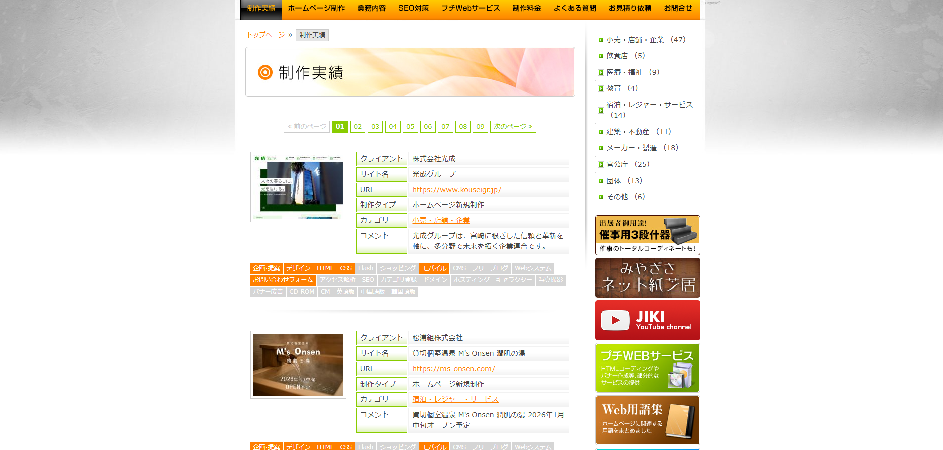Click the JIKI YouTube channel banner
This screenshot has width=943, height=450.
647,320
